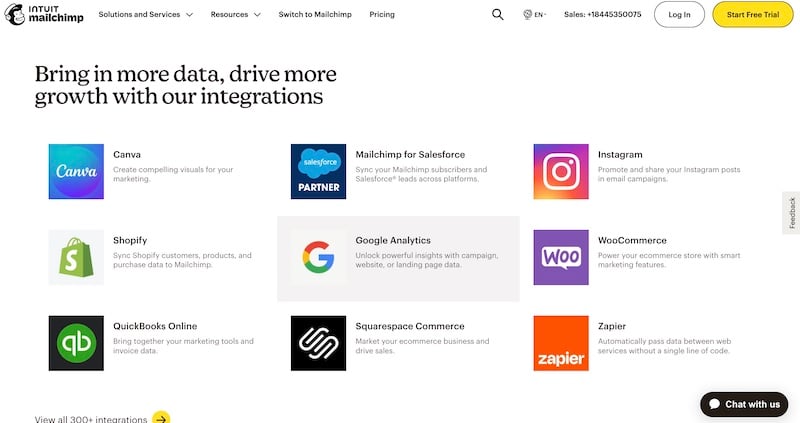800x423 pixels.
Task: Click 'Create compelling visuals for your marketing' text
Action: click(173, 174)
